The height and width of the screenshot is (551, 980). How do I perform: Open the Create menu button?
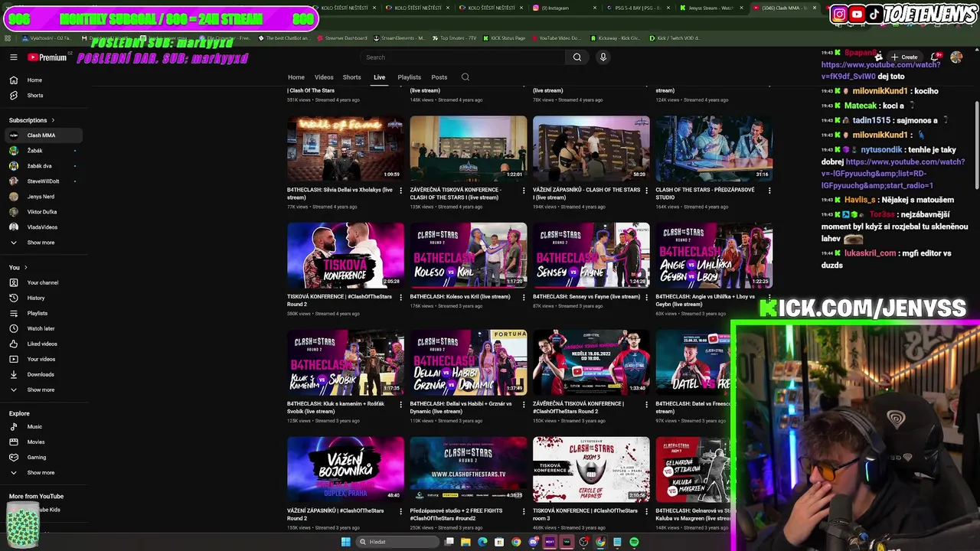[904, 57]
